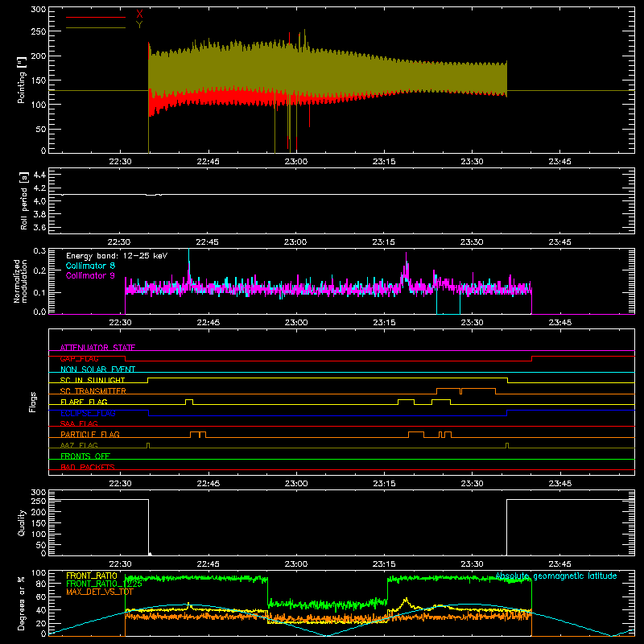Click the FRONT_RATIO_1225 legend label
The width and height of the screenshot is (644, 644).
click(104, 584)
